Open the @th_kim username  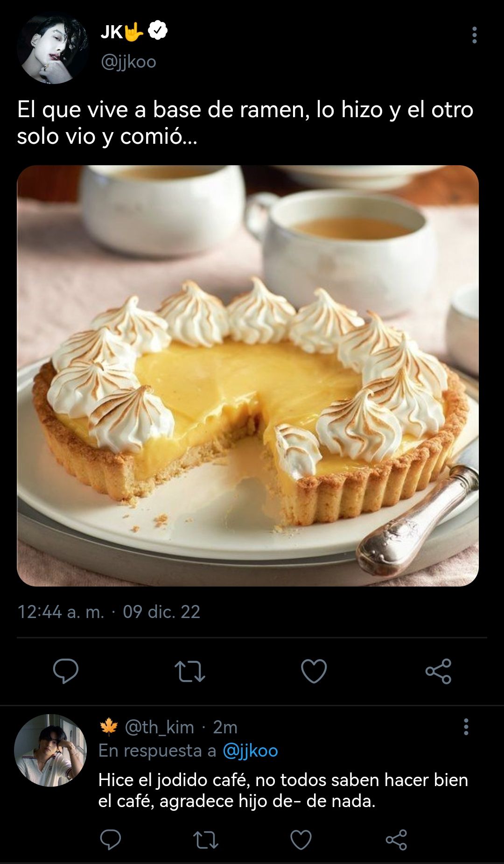159,727
